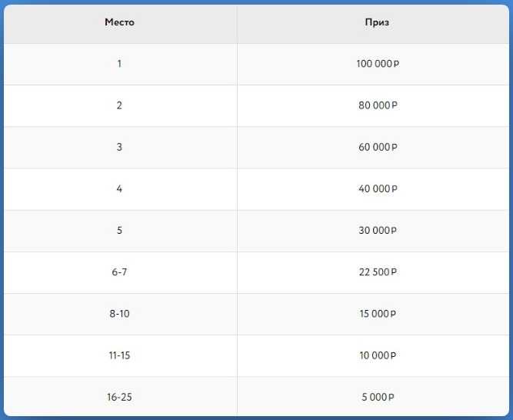Select the place 4 cell

point(119,188)
